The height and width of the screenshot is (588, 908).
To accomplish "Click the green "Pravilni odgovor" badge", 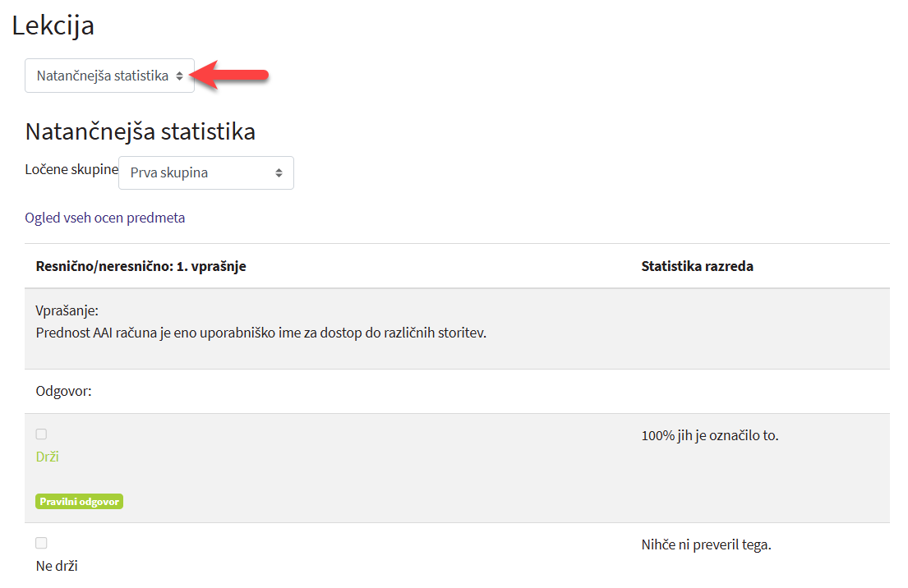I will click(x=80, y=502).
